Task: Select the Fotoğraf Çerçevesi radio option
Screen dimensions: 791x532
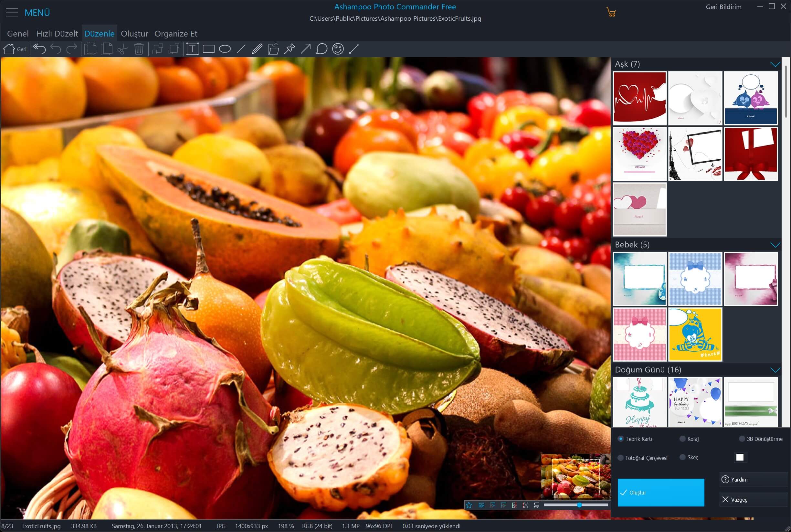Action: (620, 458)
